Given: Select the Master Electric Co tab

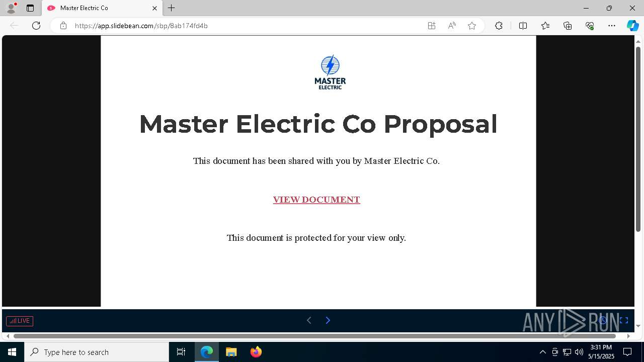Looking at the screenshot, I should coord(102,8).
